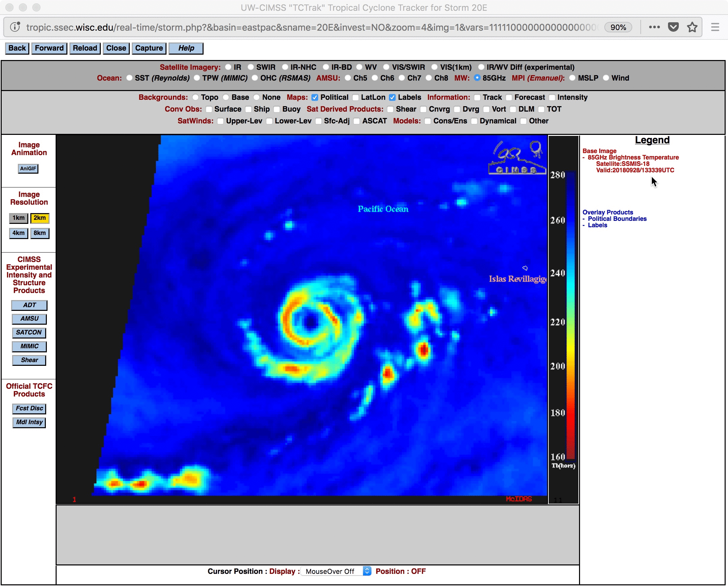This screenshot has height=586, width=728.
Task: Select IR/WV Diff experimental radio
Action: point(481,67)
